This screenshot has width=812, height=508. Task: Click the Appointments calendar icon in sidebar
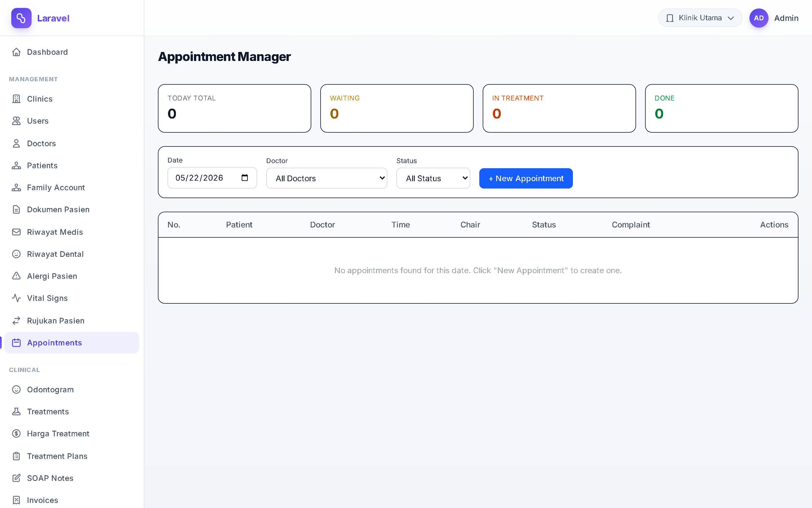(x=16, y=343)
